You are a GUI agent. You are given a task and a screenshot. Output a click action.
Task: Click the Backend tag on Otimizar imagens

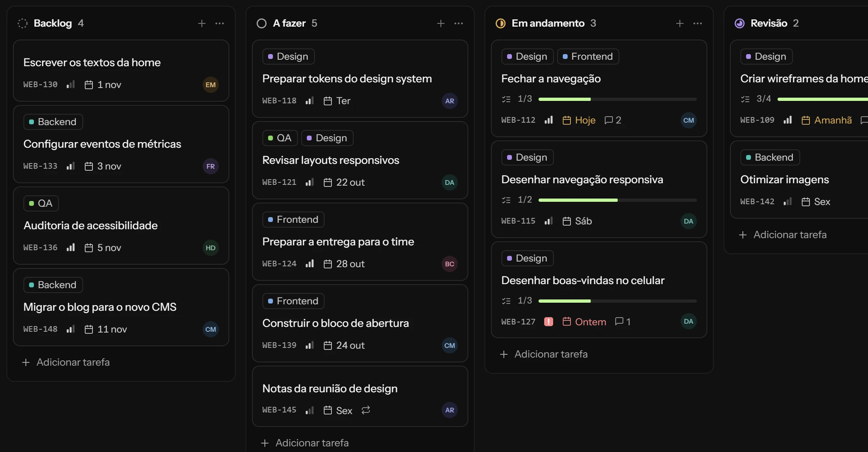pos(770,157)
